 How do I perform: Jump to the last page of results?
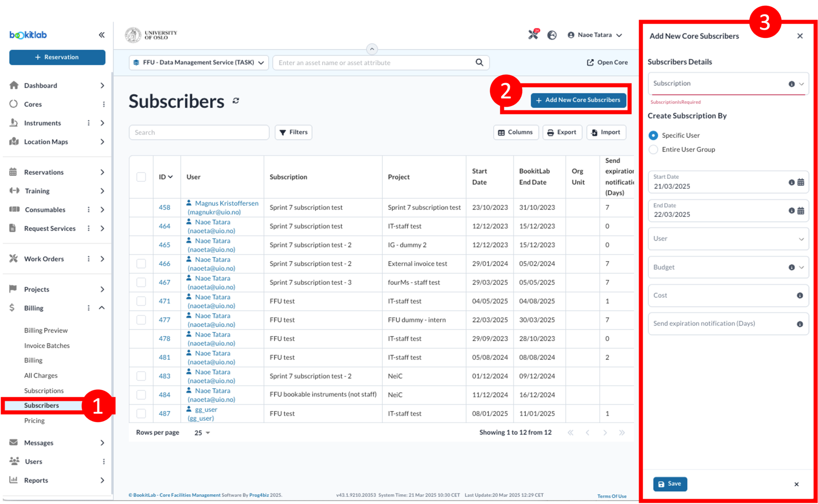click(622, 432)
